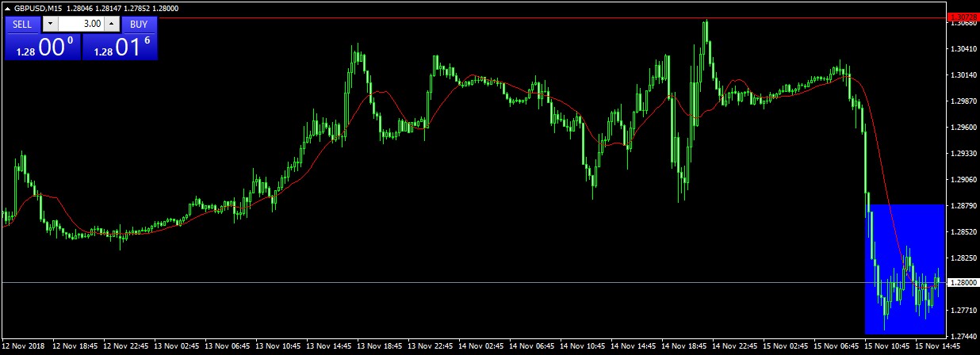Screen dimensions: 980x355
Task: Click the 1.29600 price scale label
Action: (962, 127)
